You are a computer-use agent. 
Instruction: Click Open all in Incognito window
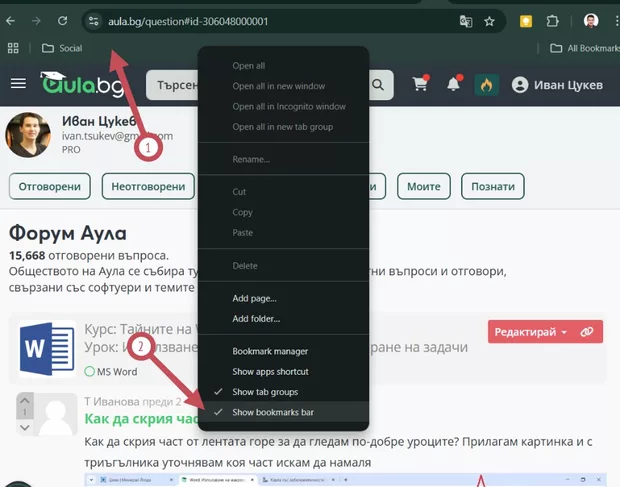(283, 106)
